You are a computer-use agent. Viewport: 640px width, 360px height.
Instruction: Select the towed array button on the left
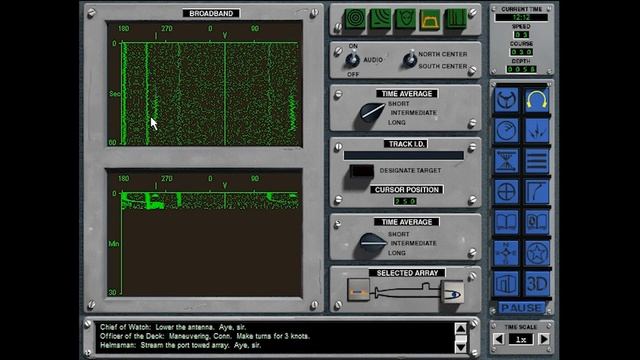pos(358,290)
